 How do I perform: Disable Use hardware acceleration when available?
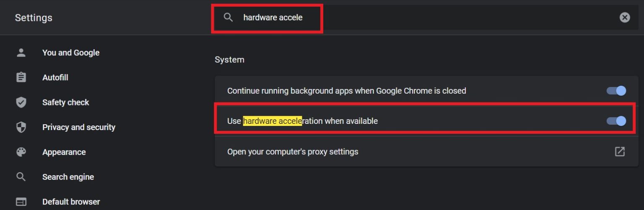616,121
